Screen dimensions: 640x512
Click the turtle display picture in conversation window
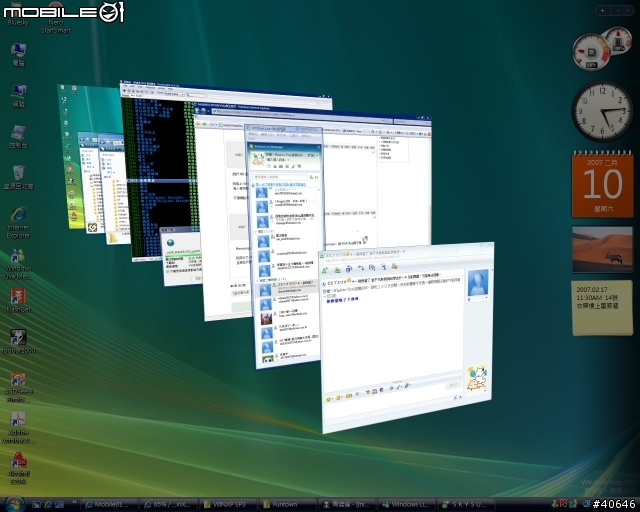click(477, 377)
